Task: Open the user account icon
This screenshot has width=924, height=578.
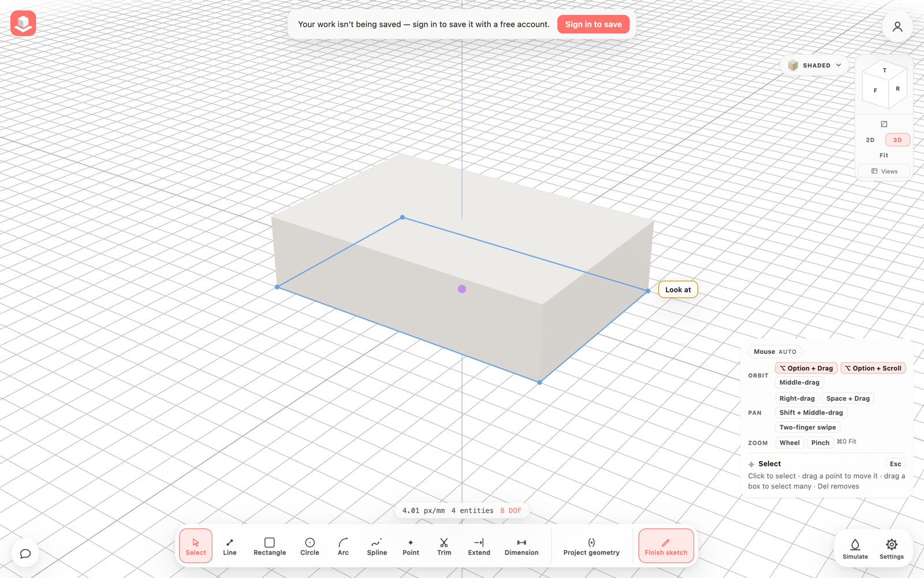Action: 897,27
